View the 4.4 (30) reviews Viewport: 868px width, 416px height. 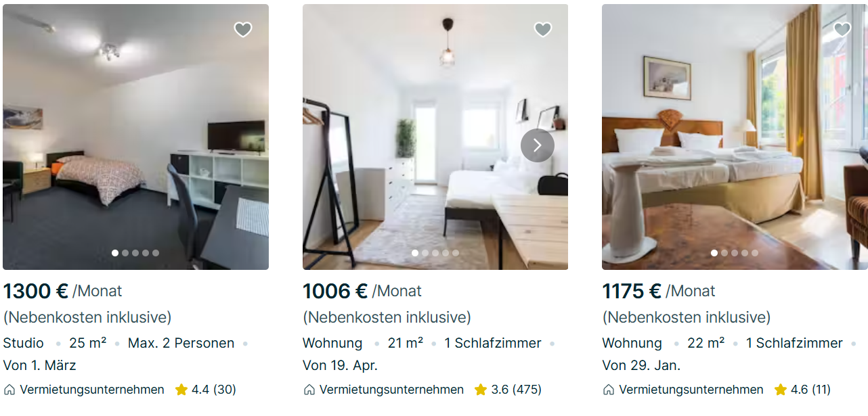coord(213,390)
